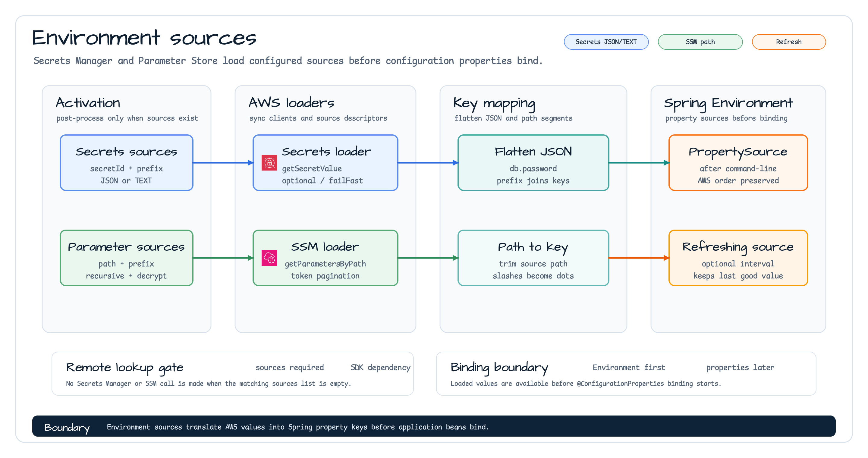
Task: Click the 'Secrets Manager and Parameter Store' subtitle
Action: pyautogui.click(x=288, y=61)
